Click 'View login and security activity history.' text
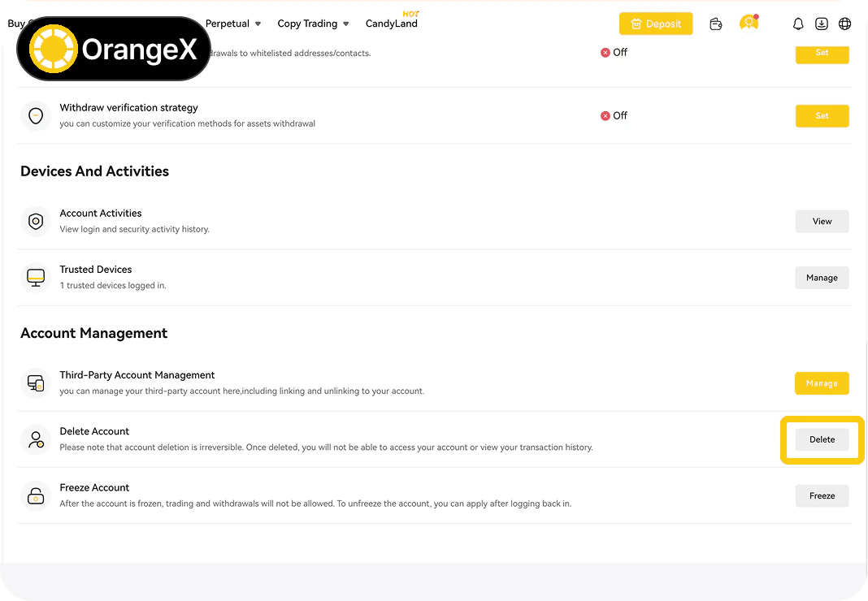 (135, 229)
